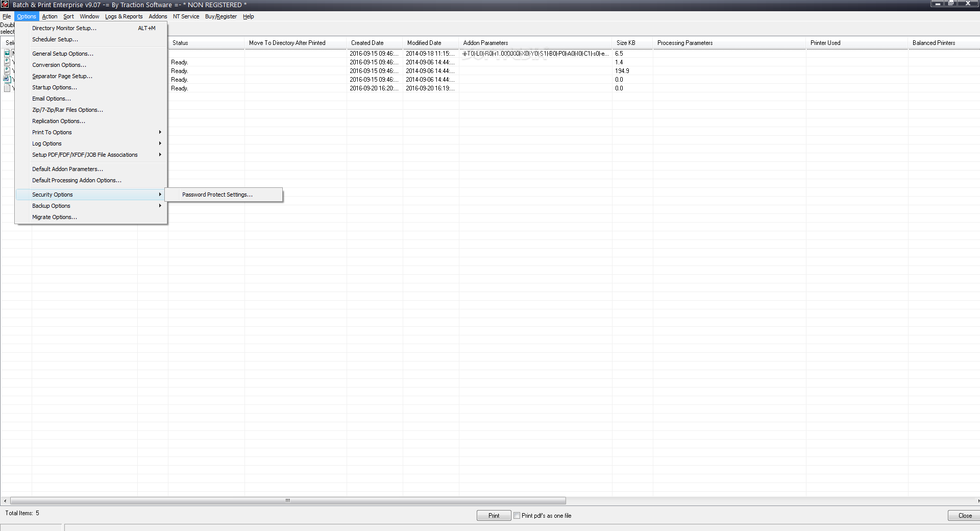Screen dimensions: 980x531
Task: Expand Setup PDF/FDF/XFDF/JOB File Associations submenu
Action: tap(92, 155)
